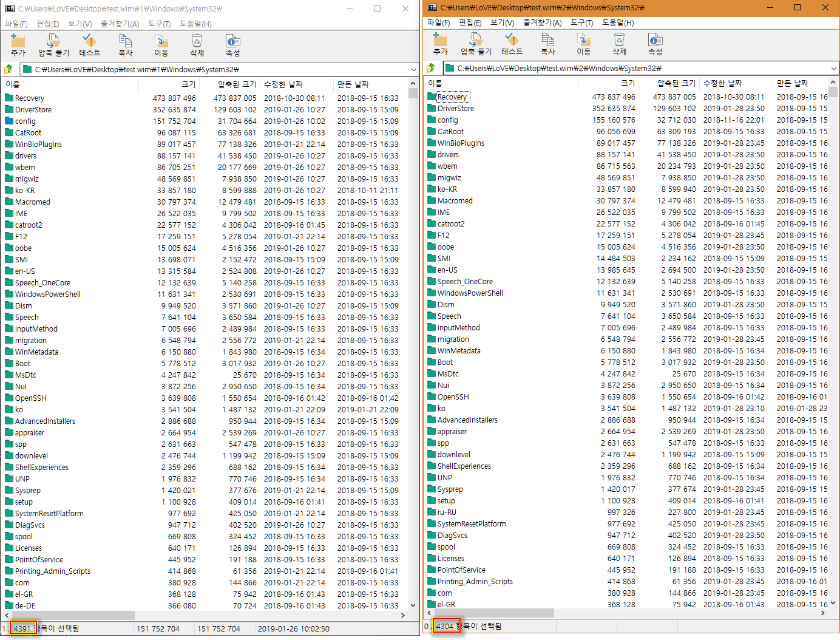Select Dism folder icon in right window
The image size is (840, 640).
pos(432,304)
